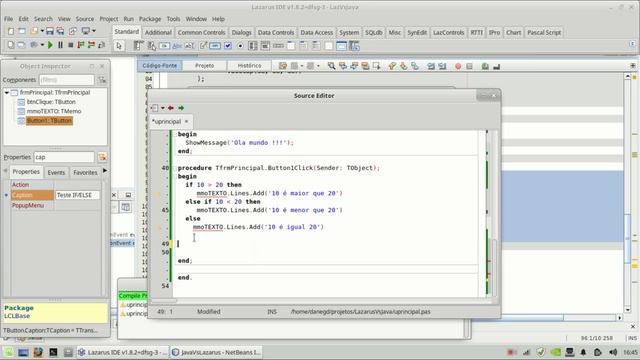This screenshot has width=640, height=360.
Task: Click the Find magnifier icon in NetBeans toolbar
Action: click(x=331, y=66)
